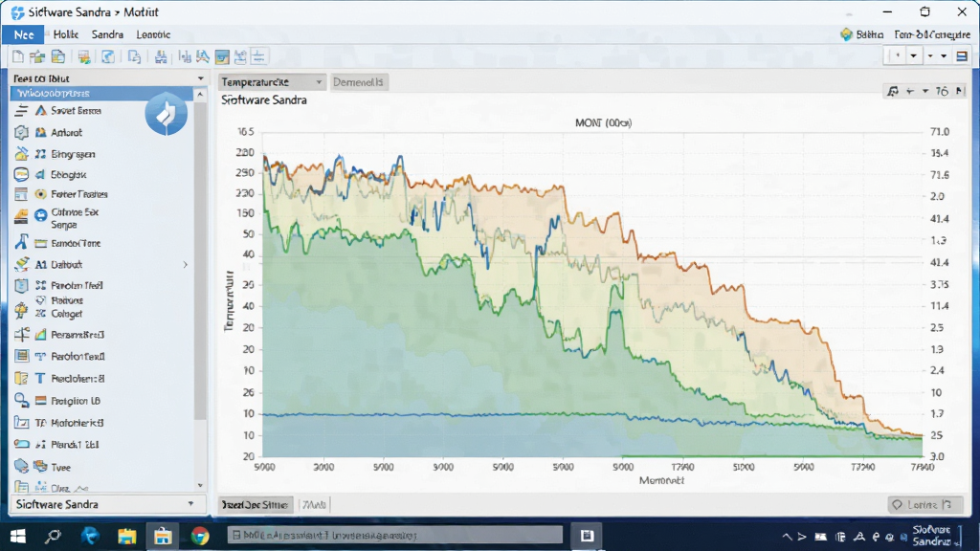The height and width of the screenshot is (551, 980).
Task: Click the blue T icon beside 'Raciolem:8'
Action: point(40,379)
